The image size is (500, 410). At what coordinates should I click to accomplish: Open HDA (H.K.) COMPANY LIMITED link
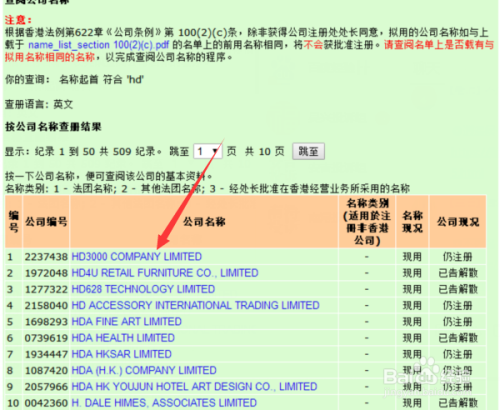pyautogui.click(x=144, y=370)
